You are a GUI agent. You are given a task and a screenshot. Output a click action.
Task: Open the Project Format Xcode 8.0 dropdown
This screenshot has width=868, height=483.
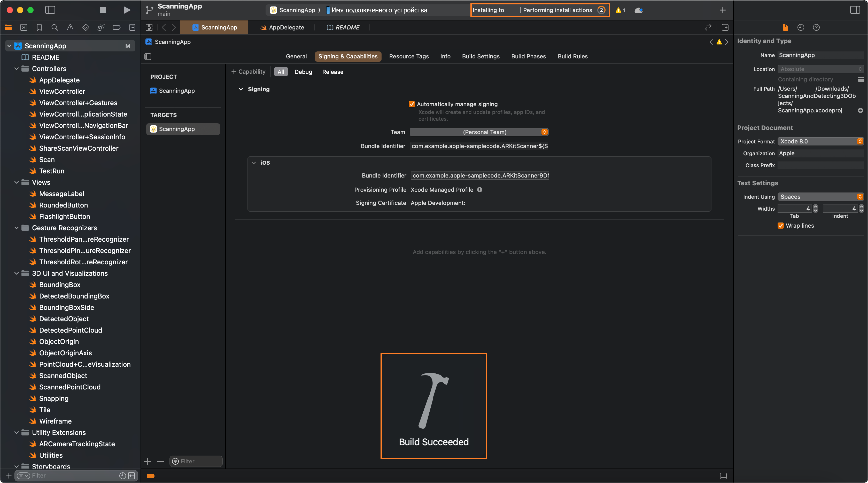coord(820,142)
